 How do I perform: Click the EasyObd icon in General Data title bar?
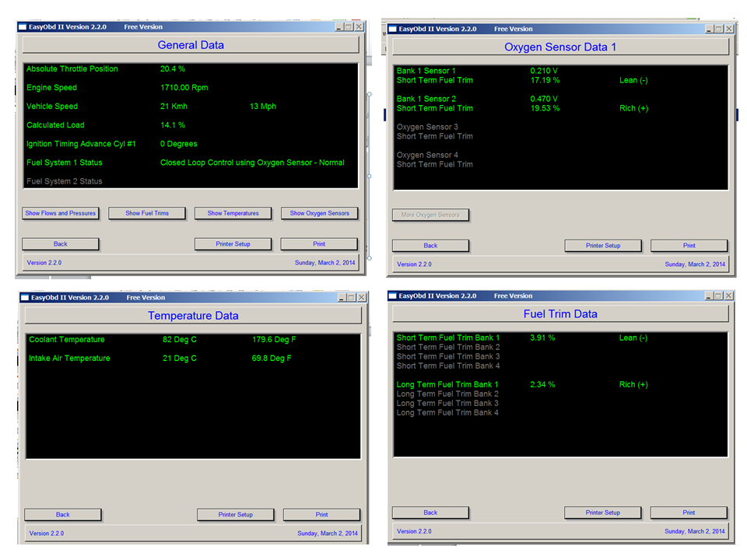tap(23, 26)
